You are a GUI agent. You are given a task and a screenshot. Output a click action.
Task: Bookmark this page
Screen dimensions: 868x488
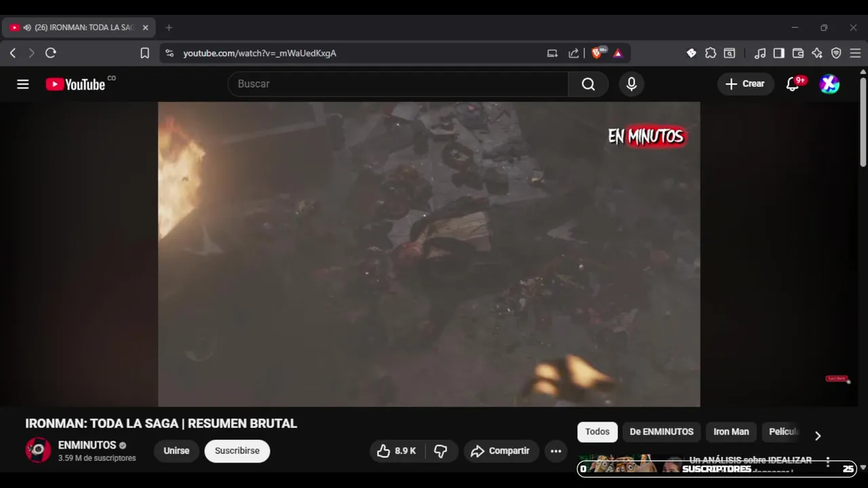[x=144, y=53]
